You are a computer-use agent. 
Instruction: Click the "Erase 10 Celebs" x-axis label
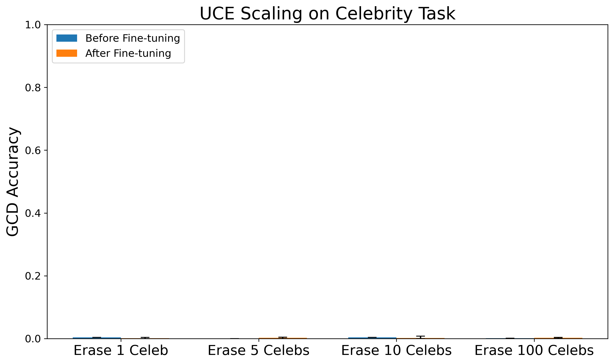[x=396, y=351]
